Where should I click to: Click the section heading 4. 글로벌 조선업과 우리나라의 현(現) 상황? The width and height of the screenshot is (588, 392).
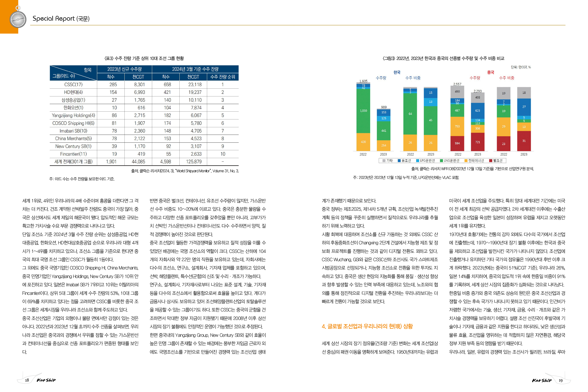(367, 326)
